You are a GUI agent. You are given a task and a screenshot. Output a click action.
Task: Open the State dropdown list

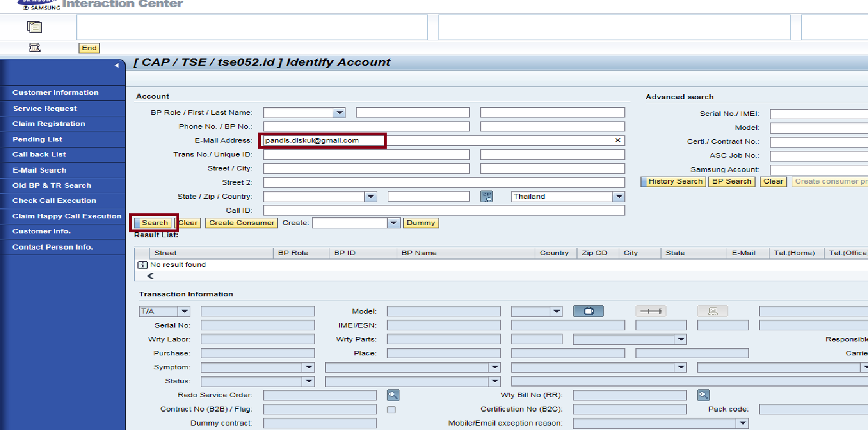(x=371, y=197)
